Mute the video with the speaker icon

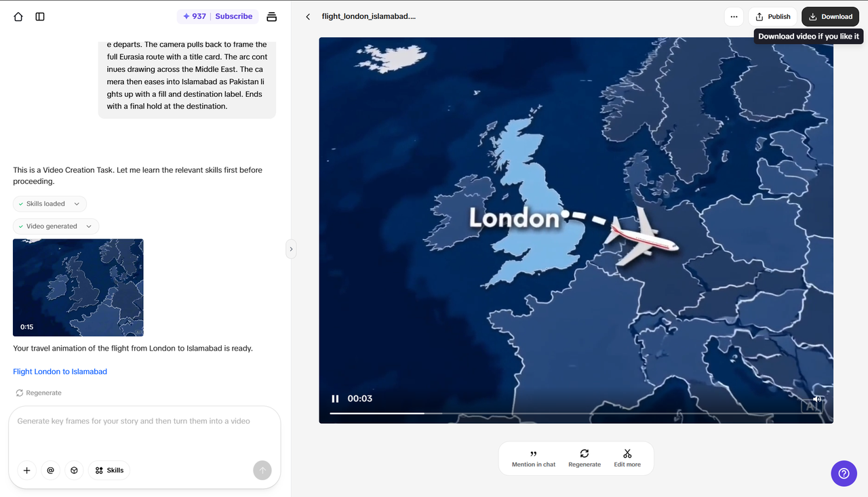point(817,399)
